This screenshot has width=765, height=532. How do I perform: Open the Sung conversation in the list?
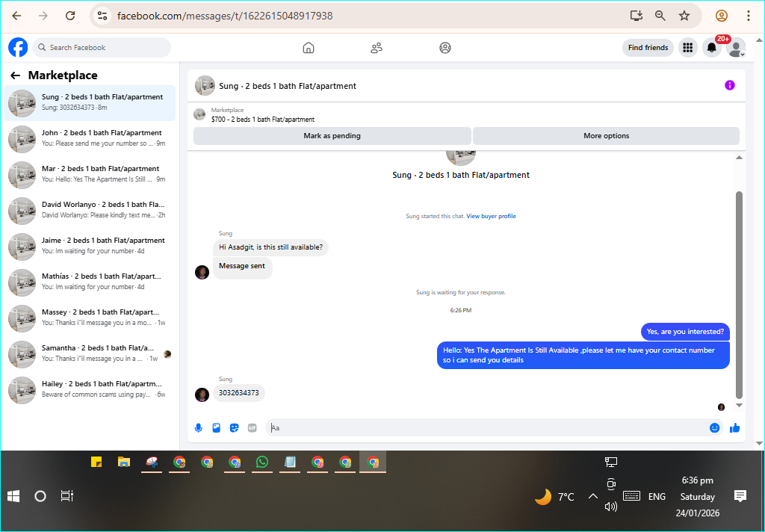pyautogui.click(x=90, y=103)
